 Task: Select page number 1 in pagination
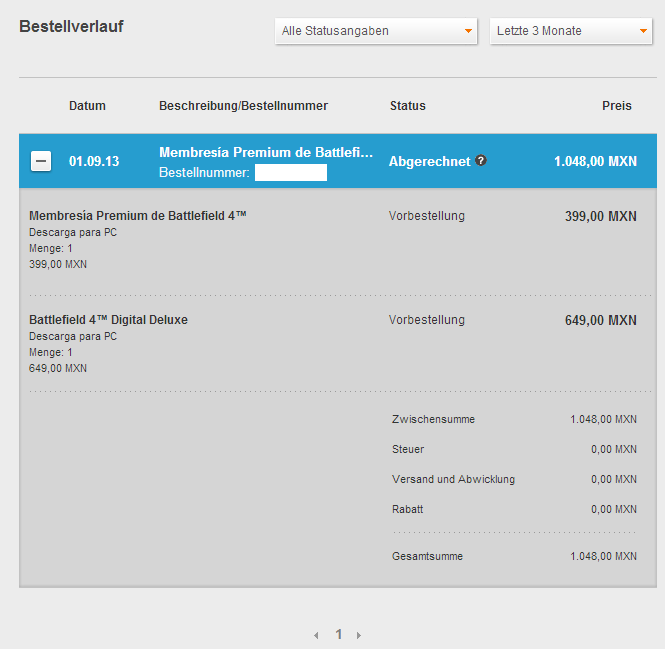tap(338, 634)
